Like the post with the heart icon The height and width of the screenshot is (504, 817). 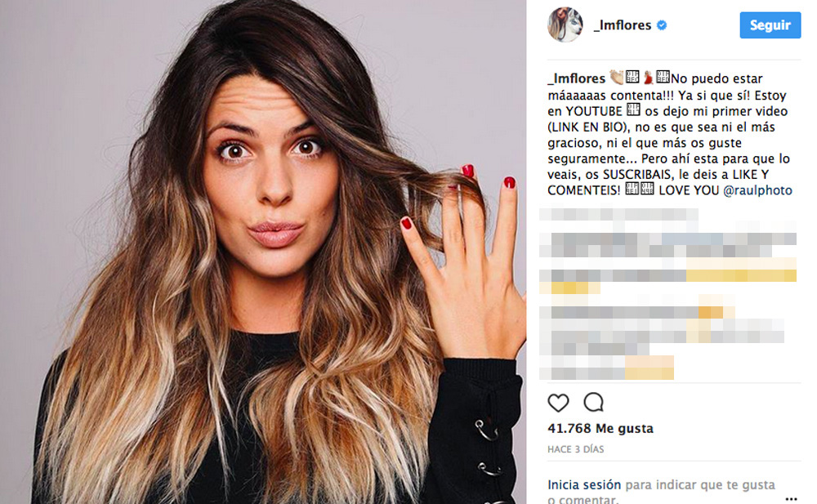click(x=558, y=403)
